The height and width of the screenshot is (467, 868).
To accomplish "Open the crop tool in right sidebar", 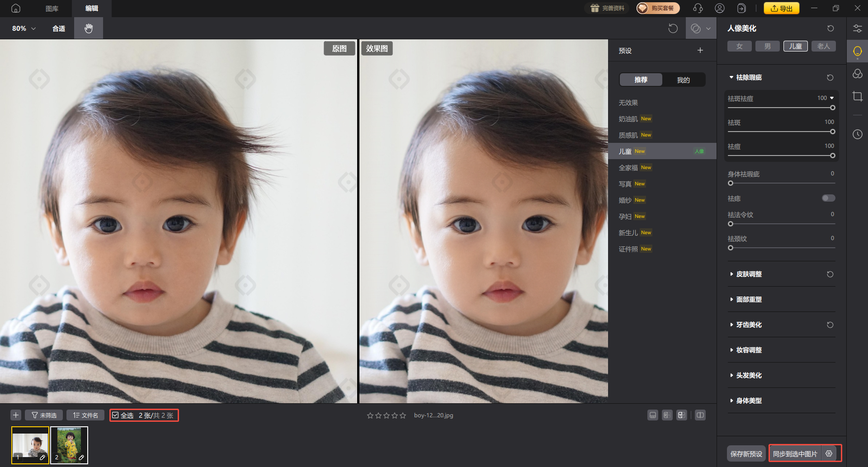I will pyautogui.click(x=857, y=96).
